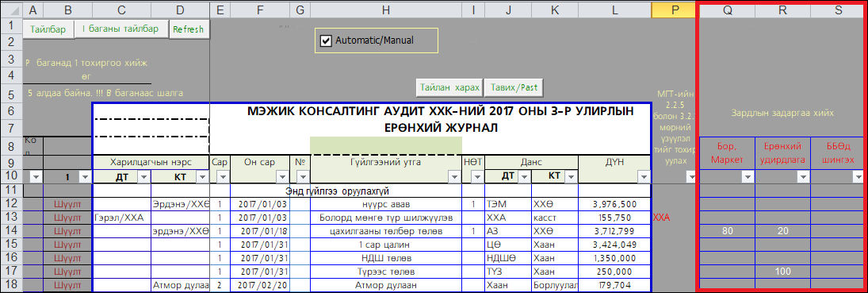Click the НДШӨ account cell

point(507,258)
